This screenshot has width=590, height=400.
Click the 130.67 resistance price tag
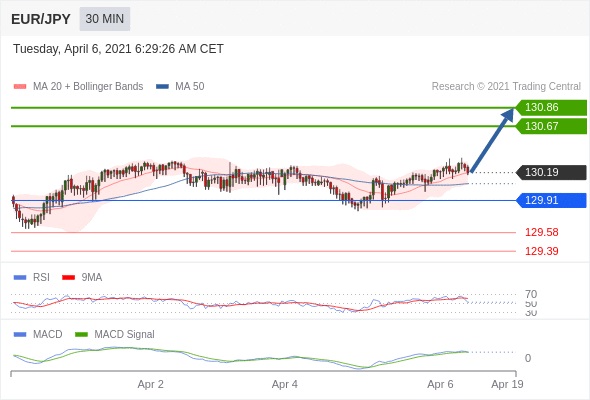[551, 126]
